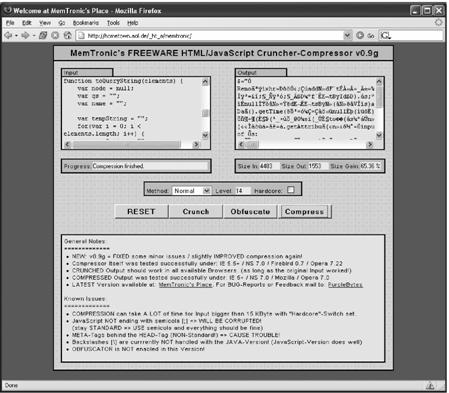Open the Tools menu
This screenshot has height=393, width=449.
(x=113, y=23)
